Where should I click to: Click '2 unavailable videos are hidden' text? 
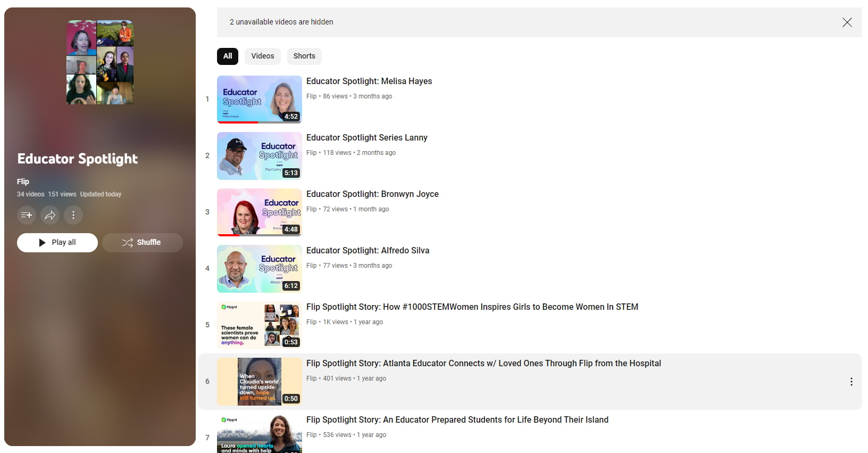(x=281, y=22)
